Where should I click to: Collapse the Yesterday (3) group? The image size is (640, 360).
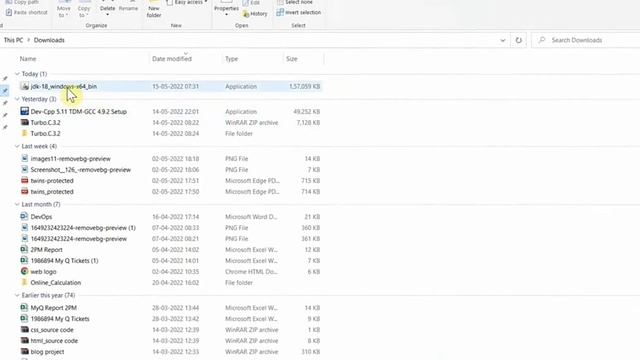[x=17, y=99]
